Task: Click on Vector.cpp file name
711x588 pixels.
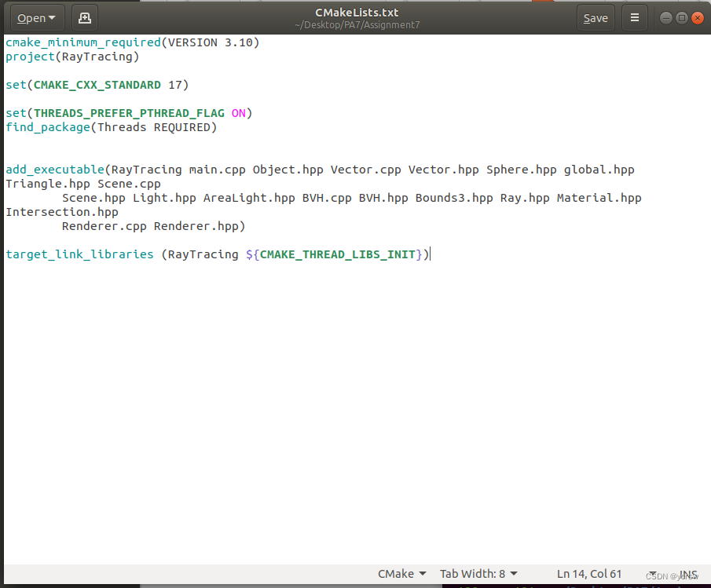Action: 366,170
